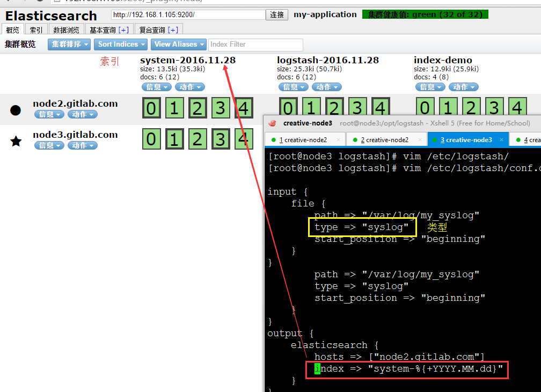Screen dimensions: 541x392
Task: Click shard 1 of system-2016.11.28 on node2
Action: click(174, 108)
